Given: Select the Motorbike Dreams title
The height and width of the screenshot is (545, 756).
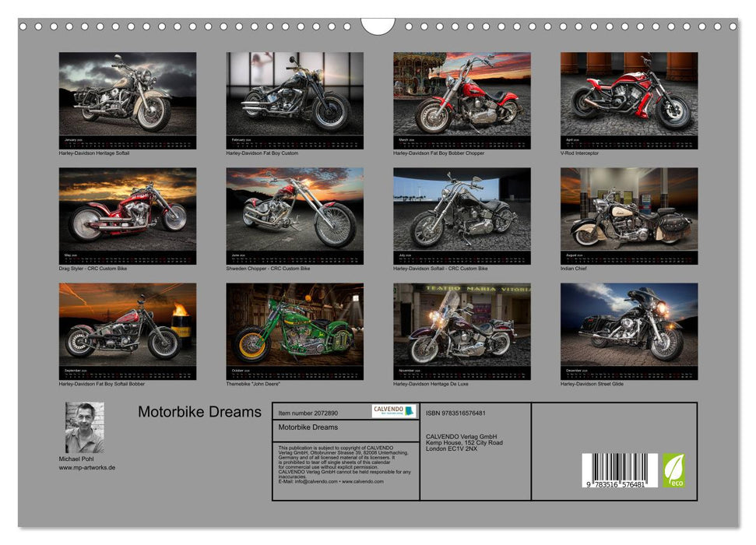Looking at the screenshot, I should pyautogui.click(x=199, y=413).
